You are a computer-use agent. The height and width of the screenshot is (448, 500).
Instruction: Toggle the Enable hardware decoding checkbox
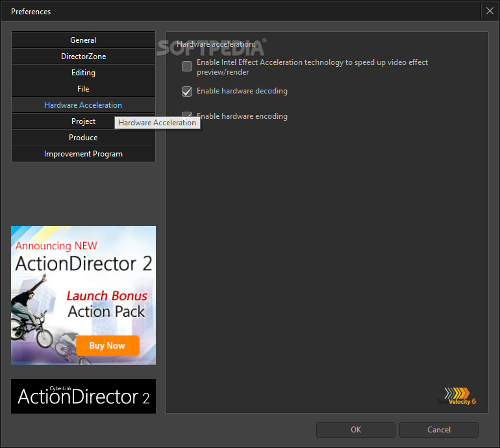[187, 92]
